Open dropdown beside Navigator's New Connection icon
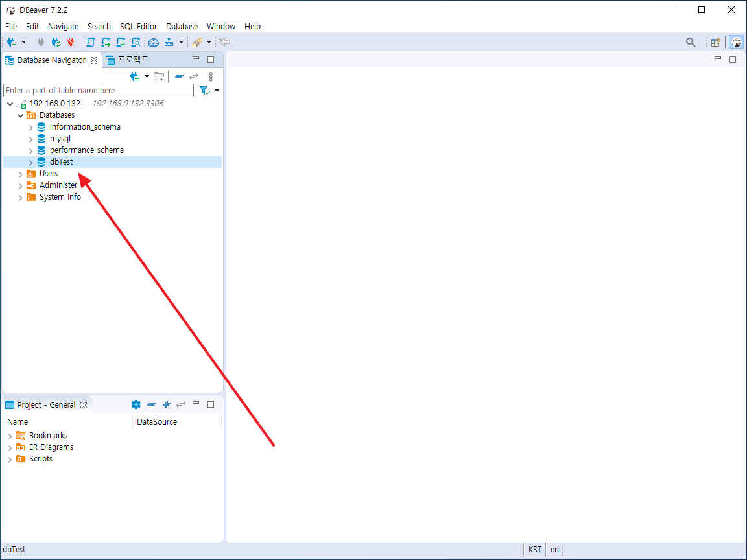Screen dimensions: 747x560 tap(147, 76)
